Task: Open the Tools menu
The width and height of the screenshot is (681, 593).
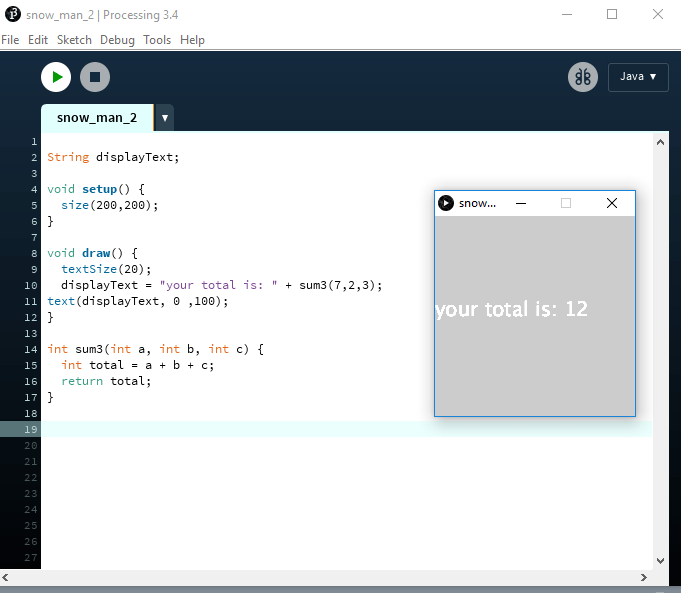Action: coord(157,40)
